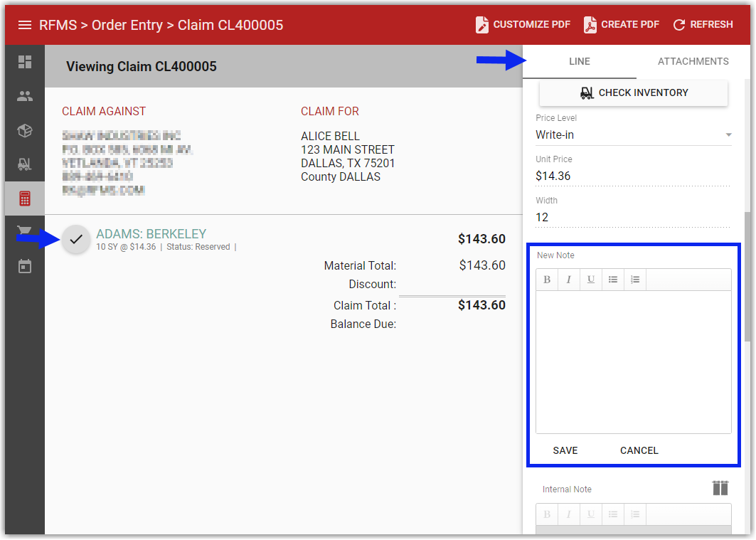This screenshot has width=756, height=540.
Task: Click the Customize PDF button
Action: pyautogui.click(x=523, y=25)
